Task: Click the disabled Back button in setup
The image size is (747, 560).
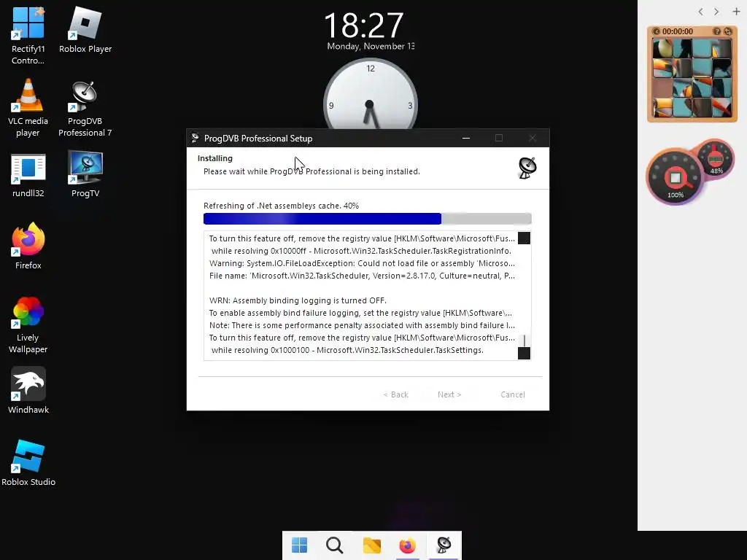Action: click(396, 394)
